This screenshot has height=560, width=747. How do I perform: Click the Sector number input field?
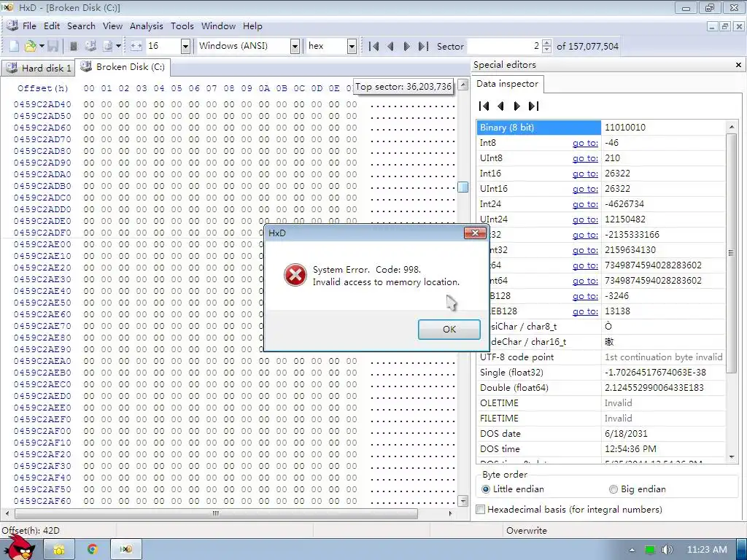(x=505, y=46)
